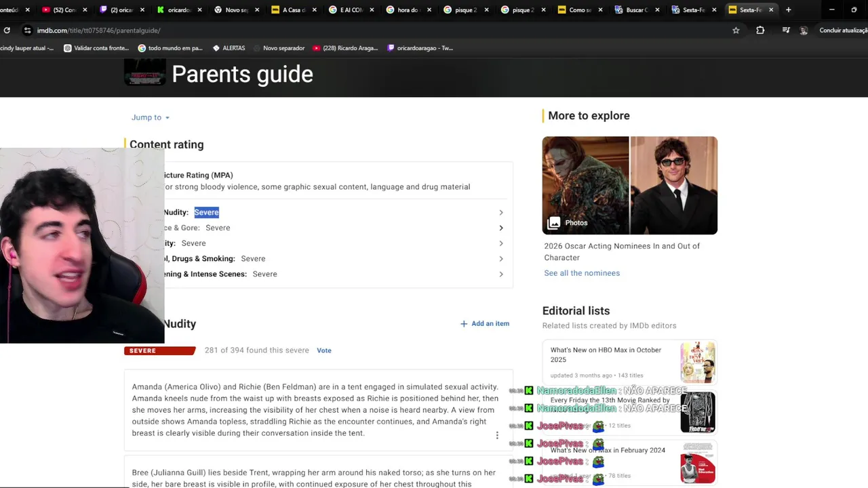This screenshot has height=488, width=868.
Task: Open the Photos gallery icon
Action: tap(554, 223)
